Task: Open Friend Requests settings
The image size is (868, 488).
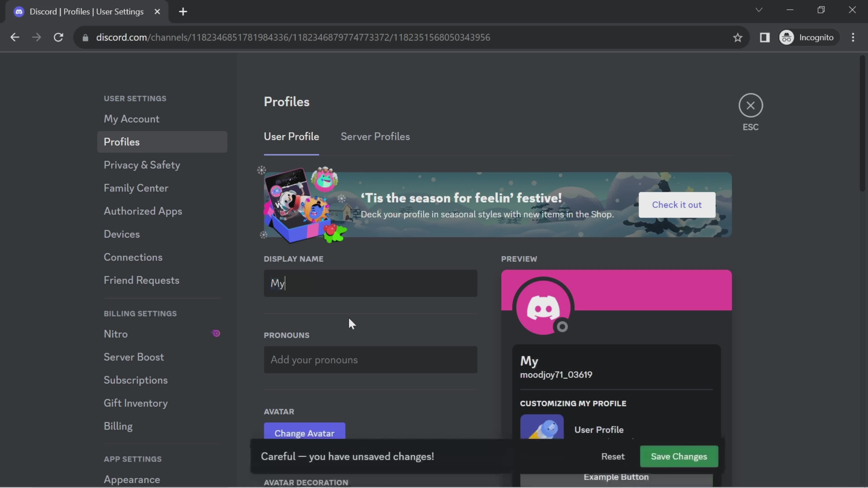Action: tap(162, 280)
